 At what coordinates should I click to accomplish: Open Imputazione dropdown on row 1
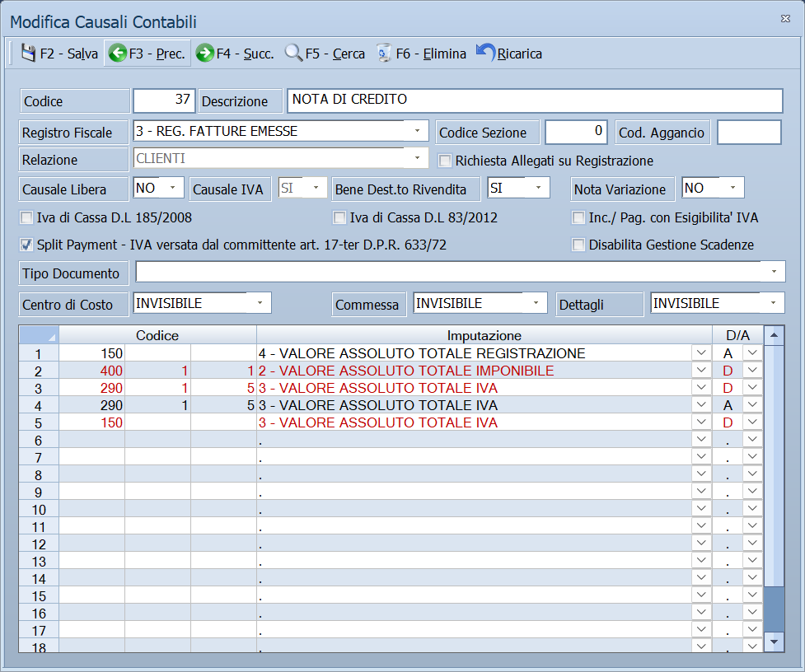pyautogui.click(x=701, y=352)
